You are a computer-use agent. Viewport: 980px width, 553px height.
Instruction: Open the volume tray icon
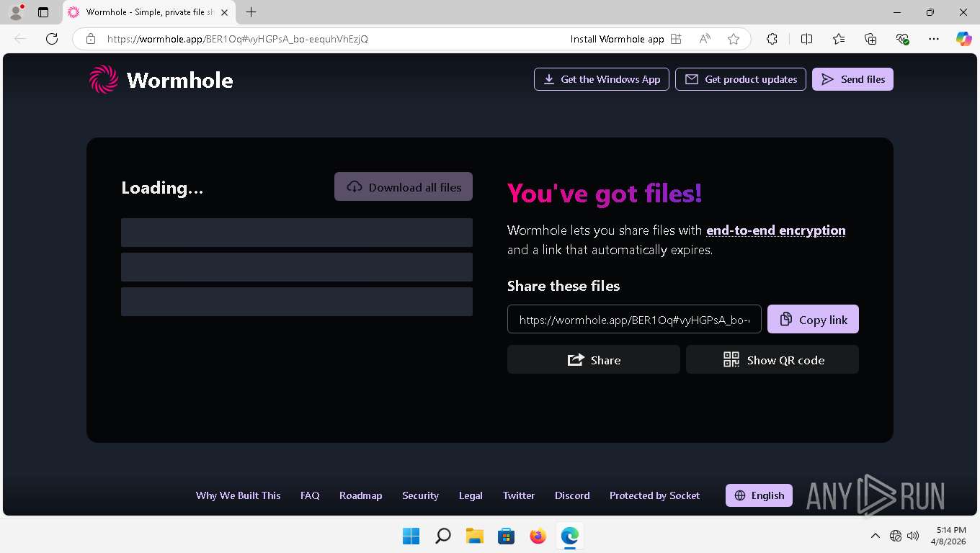[x=913, y=536]
